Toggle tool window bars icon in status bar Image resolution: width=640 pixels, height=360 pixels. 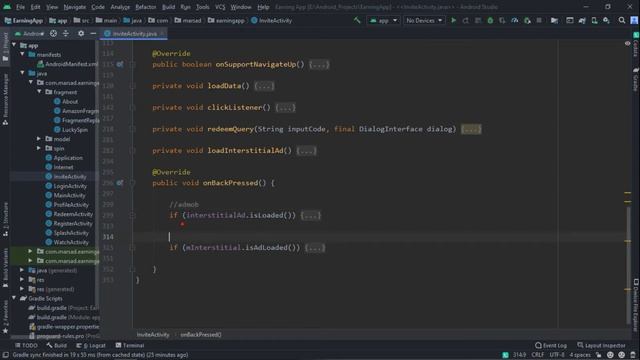click(6, 355)
